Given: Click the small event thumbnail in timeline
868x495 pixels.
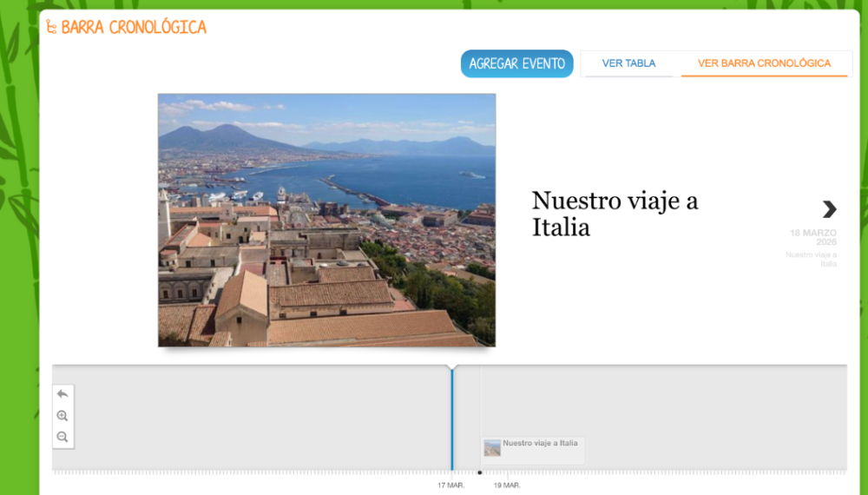Looking at the screenshot, I should click(492, 448).
